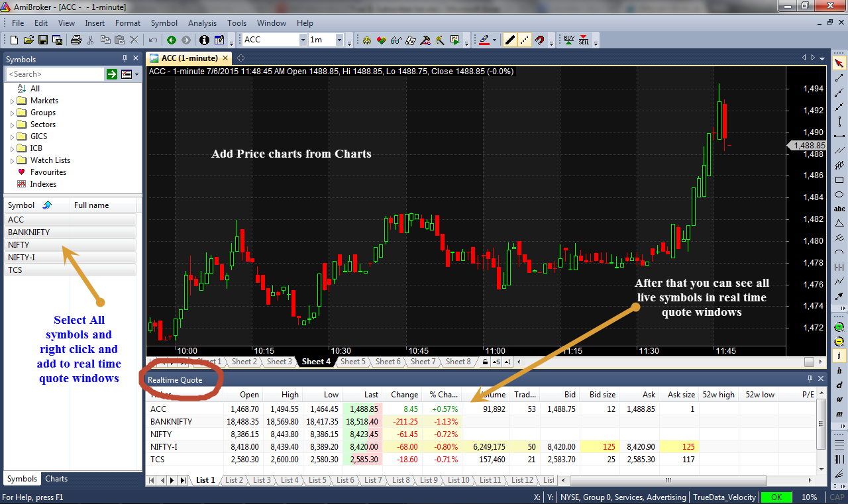848x504 pixels.
Task: Click the SELL arrow icon
Action: pos(584,40)
